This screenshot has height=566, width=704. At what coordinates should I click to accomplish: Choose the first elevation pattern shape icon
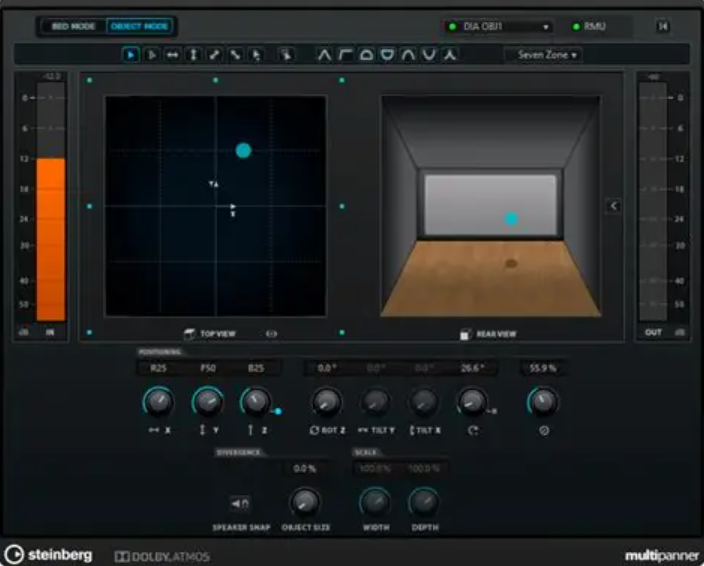[x=324, y=55]
